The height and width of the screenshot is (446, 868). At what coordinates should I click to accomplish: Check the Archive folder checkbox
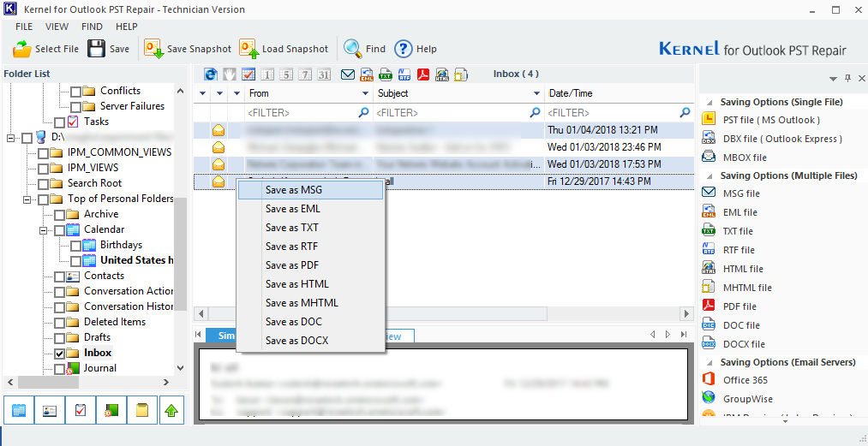click(x=60, y=214)
